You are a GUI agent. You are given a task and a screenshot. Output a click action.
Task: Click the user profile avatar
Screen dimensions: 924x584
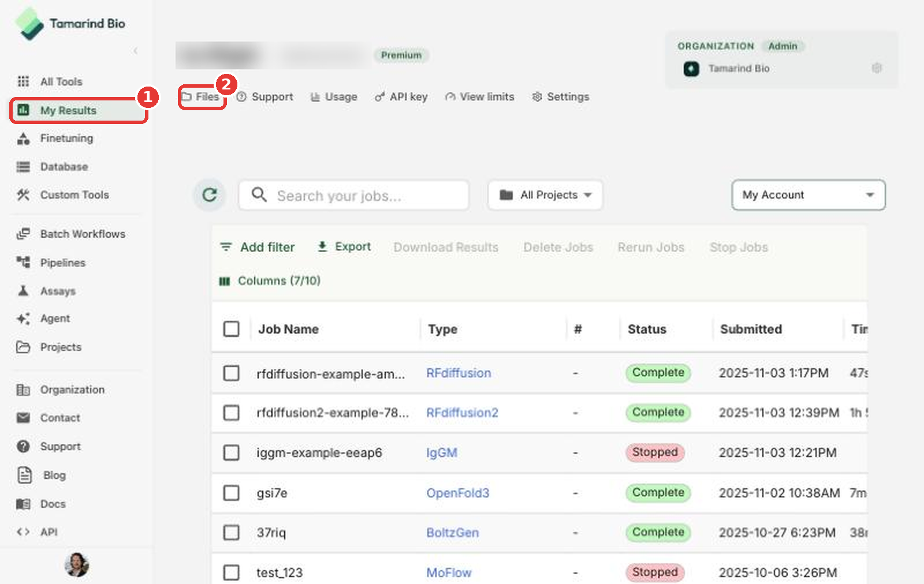77,564
